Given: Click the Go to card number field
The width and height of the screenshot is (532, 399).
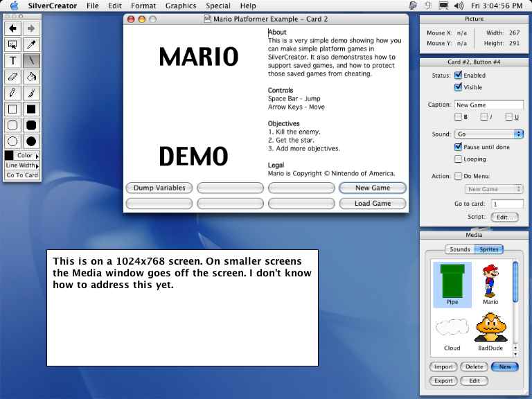Looking at the screenshot, I should (x=507, y=204).
